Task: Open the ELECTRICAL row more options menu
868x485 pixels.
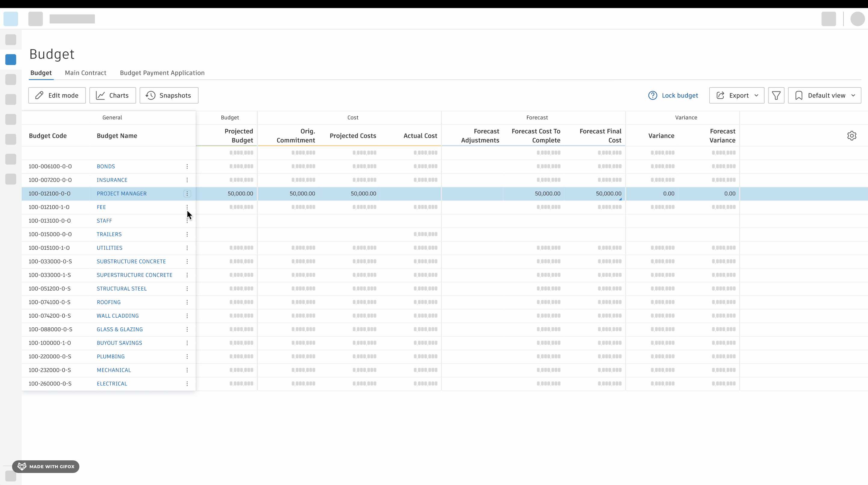Action: click(187, 384)
